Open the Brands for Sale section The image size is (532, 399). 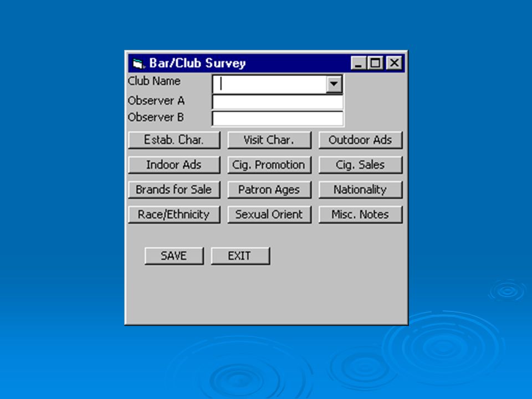coord(174,190)
